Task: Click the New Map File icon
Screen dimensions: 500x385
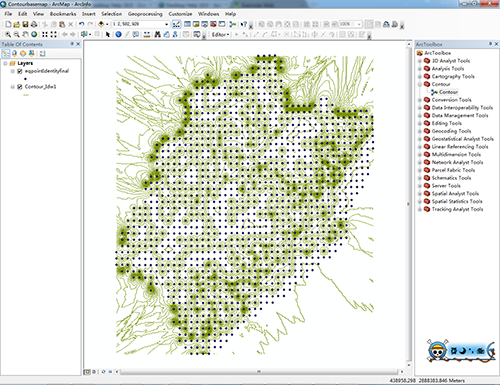Action: coord(8,24)
